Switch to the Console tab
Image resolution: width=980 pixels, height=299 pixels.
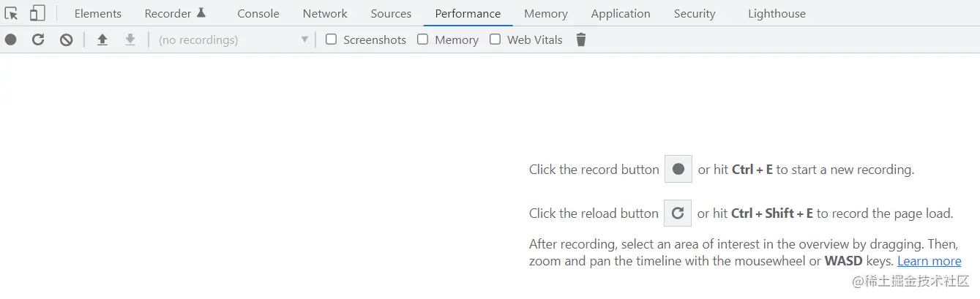coord(258,13)
